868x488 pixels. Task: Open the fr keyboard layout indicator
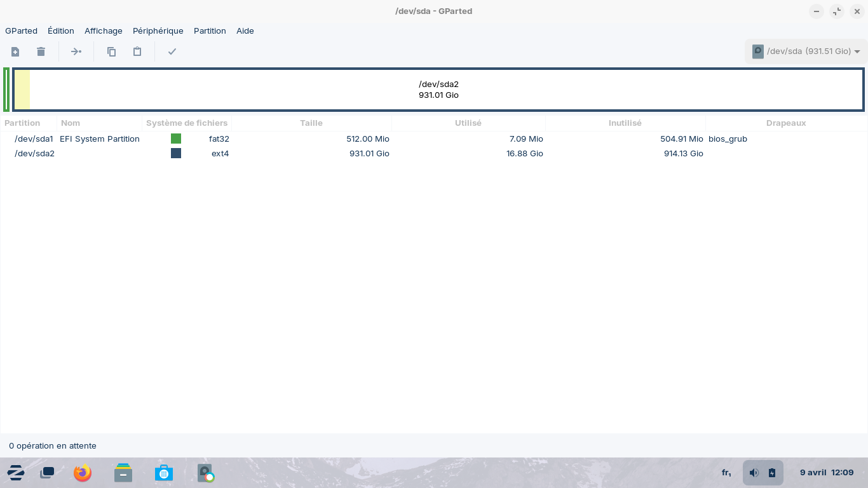tap(726, 473)
